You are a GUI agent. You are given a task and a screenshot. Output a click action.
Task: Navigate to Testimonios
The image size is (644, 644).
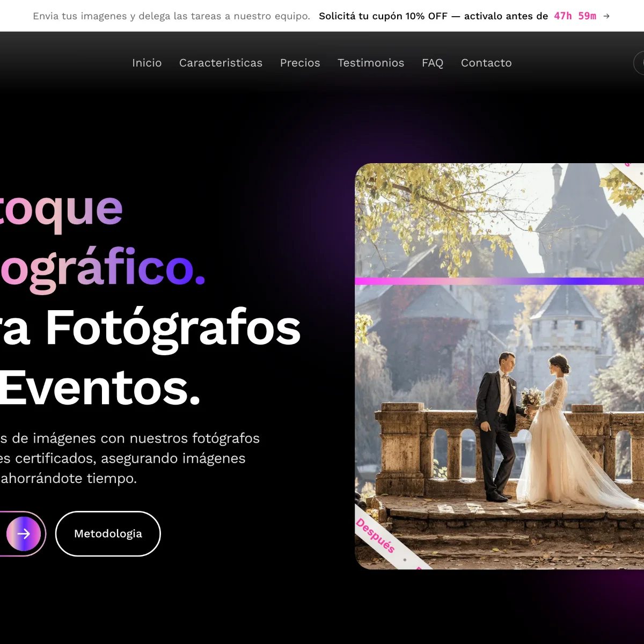tap(371, 63)
